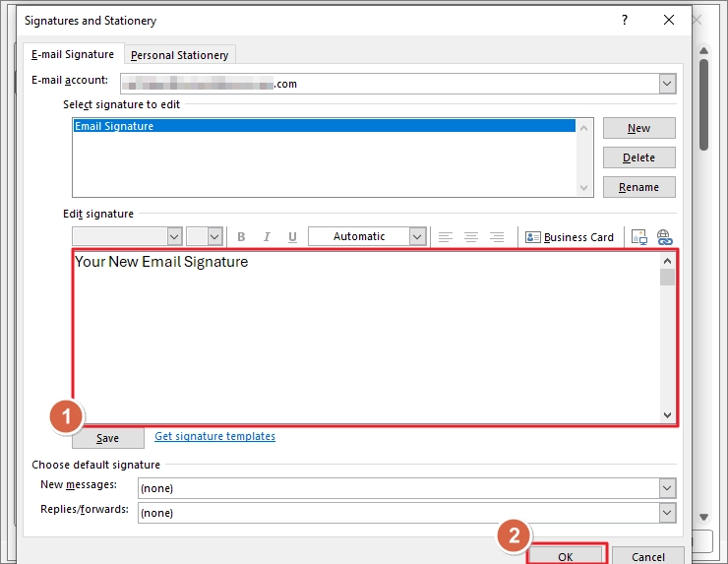Click background window scrollbar up arrow

point(703,50)
